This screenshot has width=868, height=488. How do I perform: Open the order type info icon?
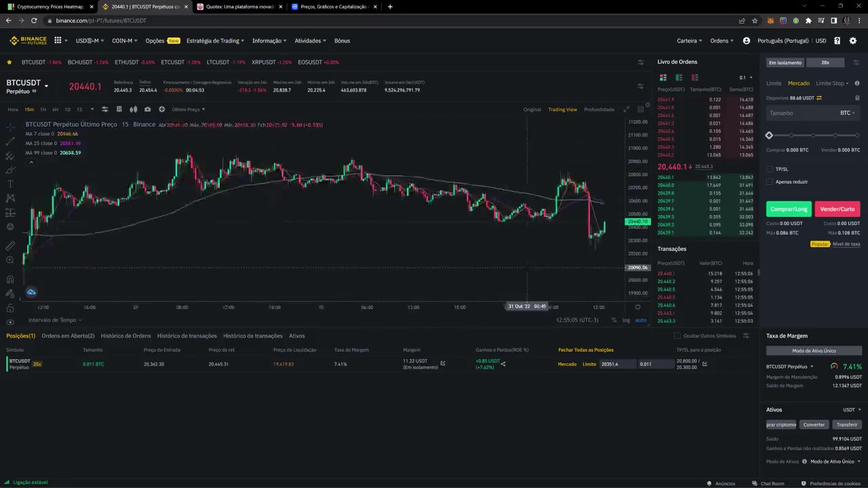click(857, 83)
